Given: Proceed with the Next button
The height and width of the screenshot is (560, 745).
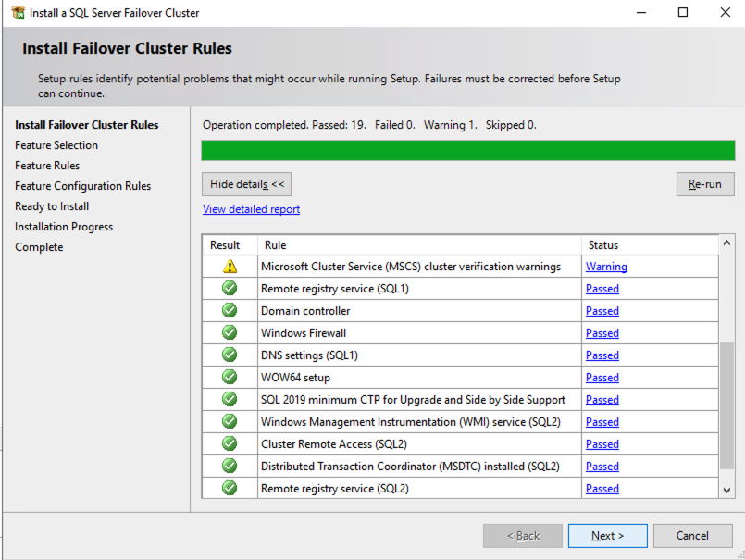Looking at the screenshot, I should tap(607, 536).
